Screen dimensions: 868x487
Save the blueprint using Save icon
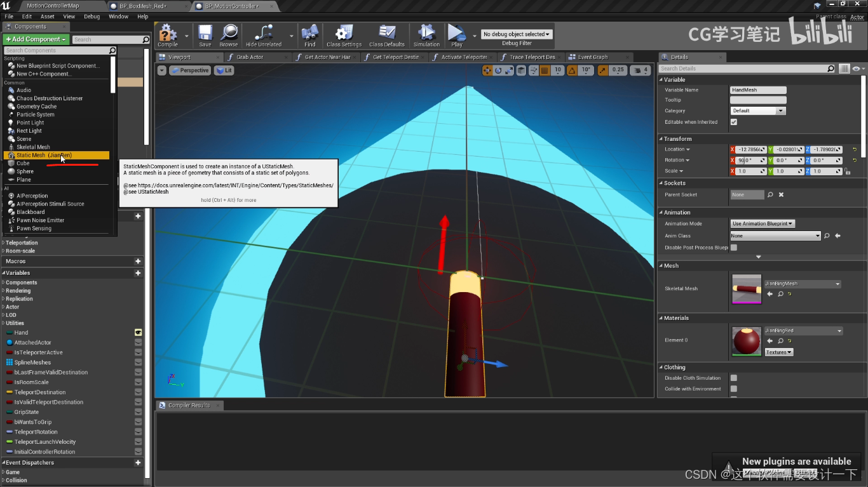click(x=205, y=36)
